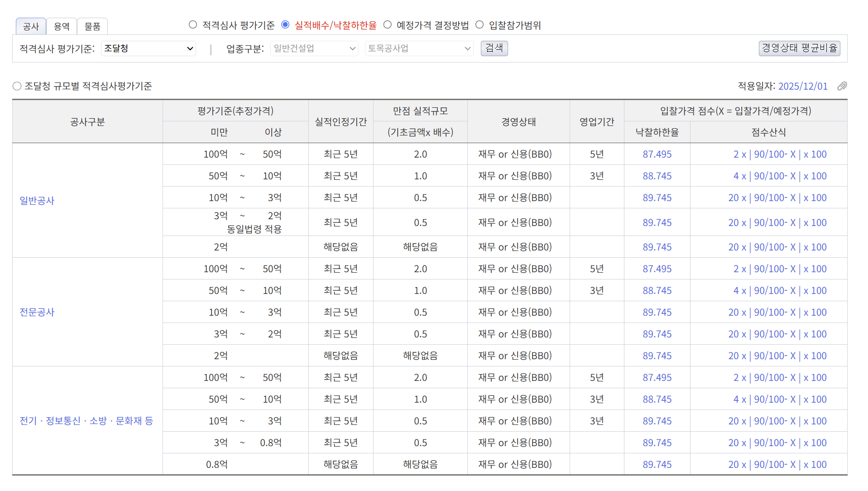The image size is (868, 491).
Task: Click the 경영상태 평균비율 button
Action: (x=799, y=48)
